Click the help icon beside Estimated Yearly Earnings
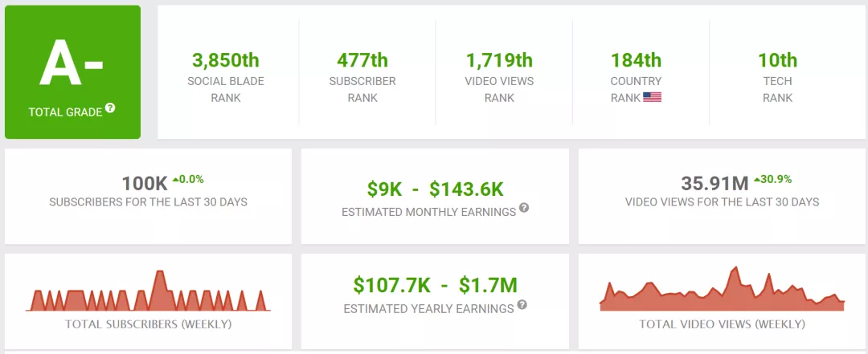Image resolution: width=868 pixels, height=354 pixels. pos(522,305)
